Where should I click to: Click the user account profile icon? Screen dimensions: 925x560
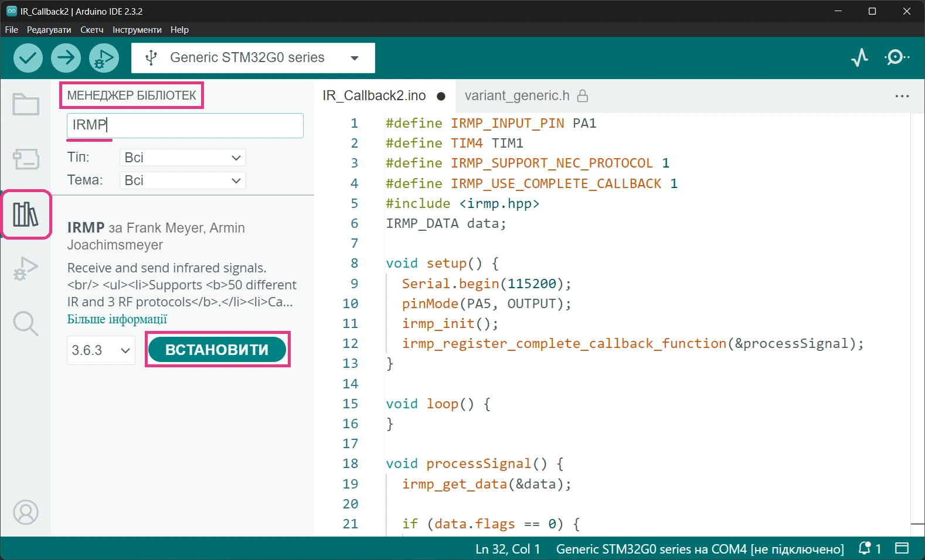[26, 513]
